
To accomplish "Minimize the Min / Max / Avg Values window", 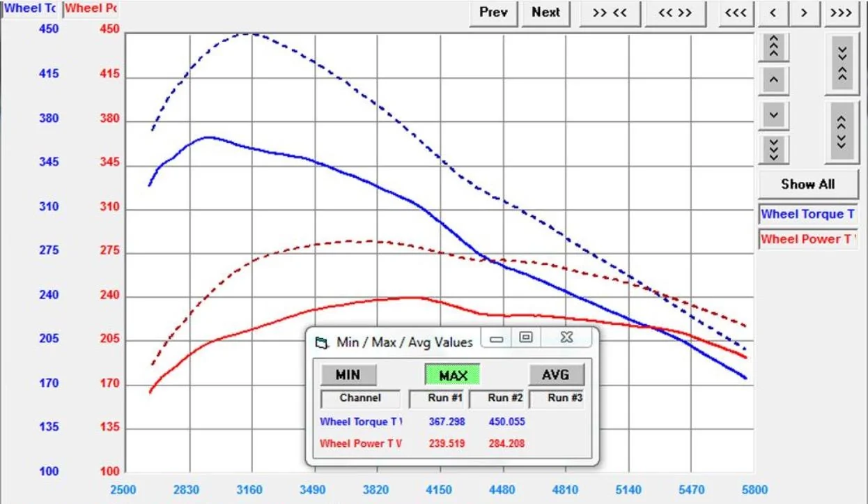I will click(497, 339).
